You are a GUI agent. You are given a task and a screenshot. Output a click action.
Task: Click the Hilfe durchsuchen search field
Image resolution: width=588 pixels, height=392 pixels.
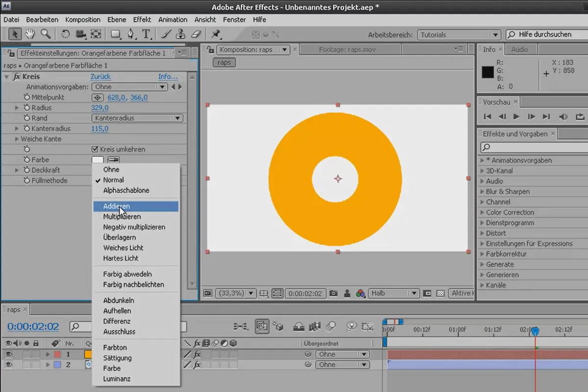pos(546,35)
